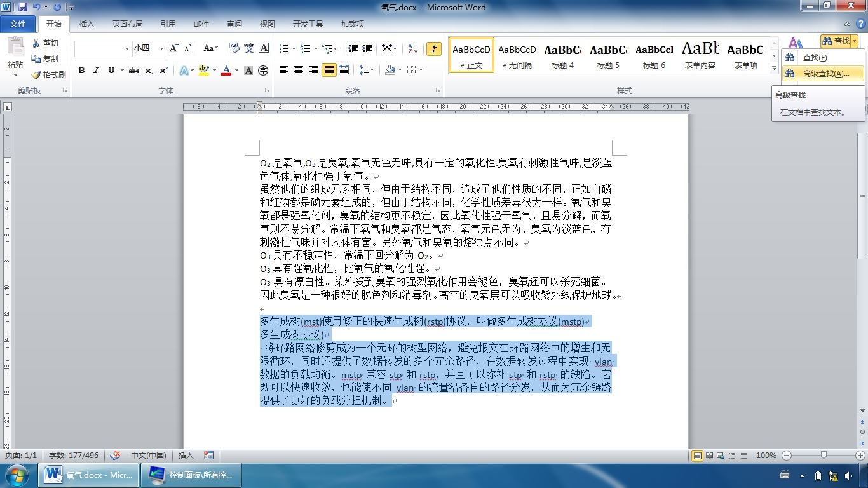Click the Save icon in quick access toolbar
Image resolution: width=868 pixels, height=488 pixels.
pyautogui.click(x=23, y=7)
